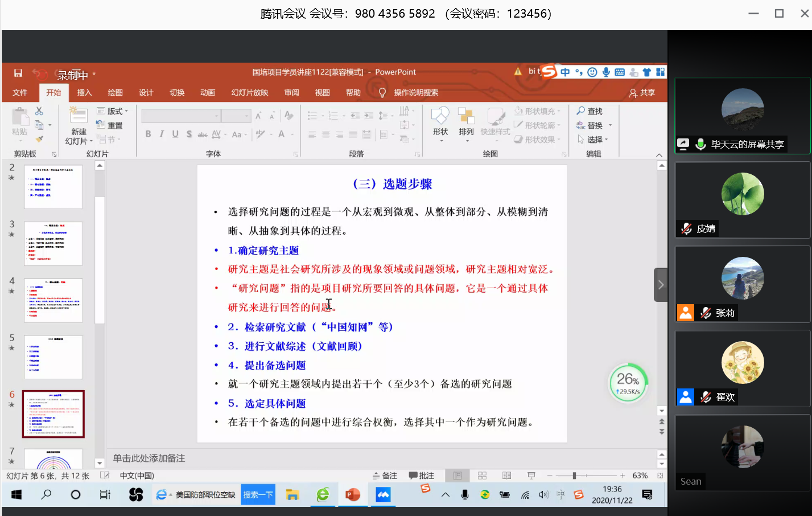Switch to Reading View icon in status bar
The width and height of the screenshot is (812, 516).
(506, 476)
